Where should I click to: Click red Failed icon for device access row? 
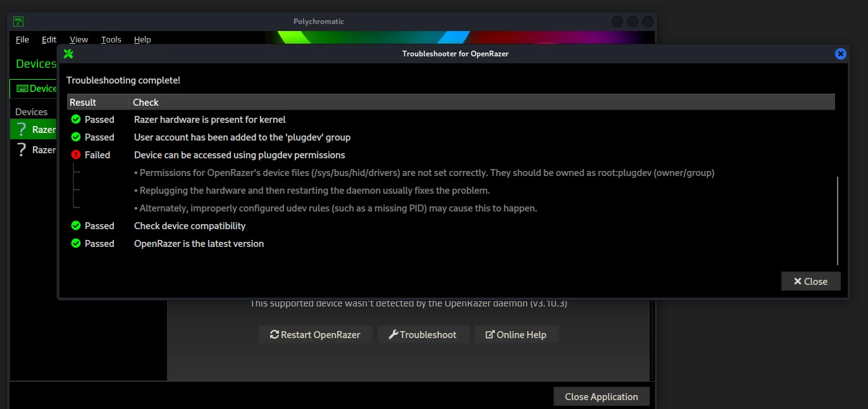click(76, 154)
